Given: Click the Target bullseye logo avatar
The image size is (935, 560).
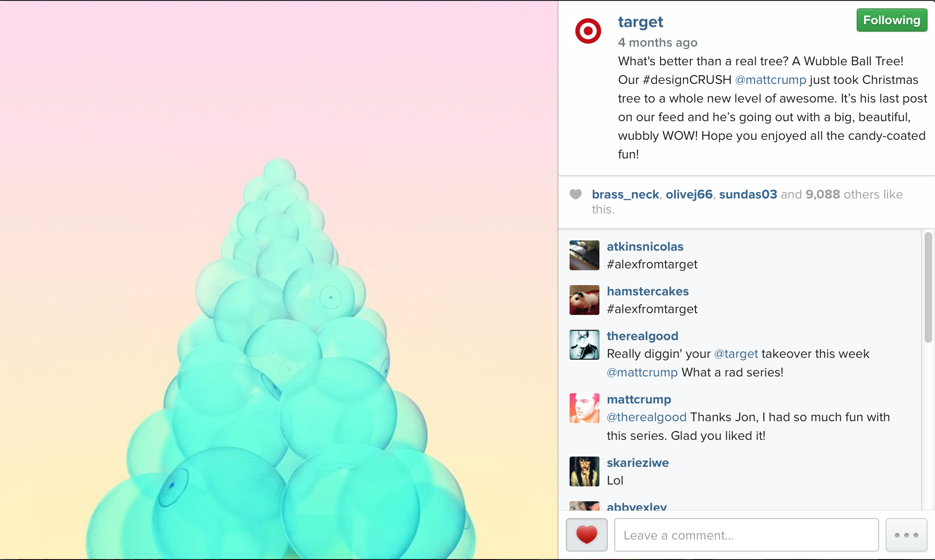Looking at the screenshot, I should tap(588, 31).
